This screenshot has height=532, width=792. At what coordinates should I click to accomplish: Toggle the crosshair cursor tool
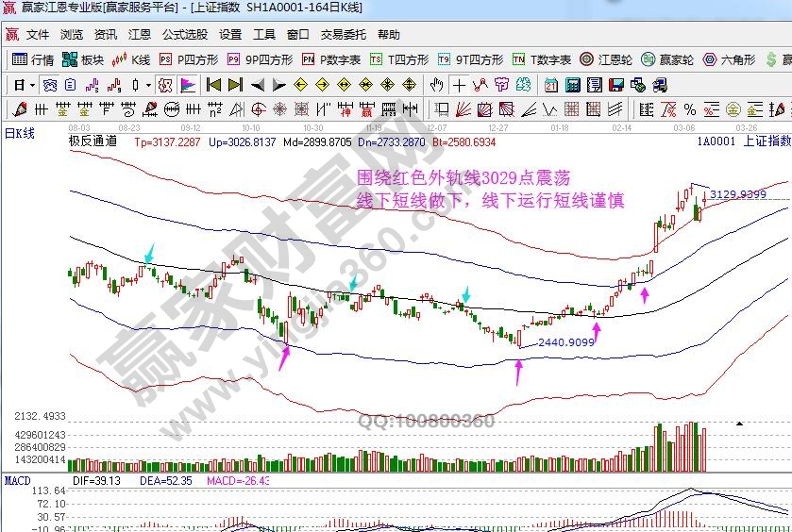(459, 85)
